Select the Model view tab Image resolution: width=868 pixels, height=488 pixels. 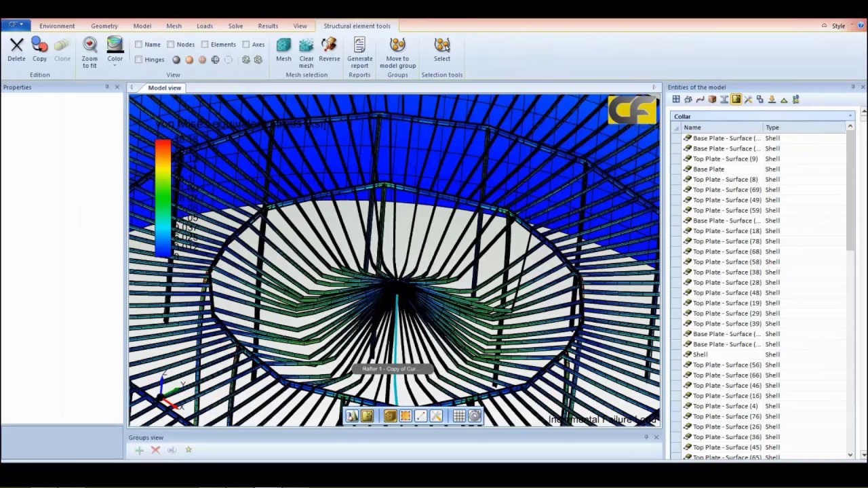[164, 87]
